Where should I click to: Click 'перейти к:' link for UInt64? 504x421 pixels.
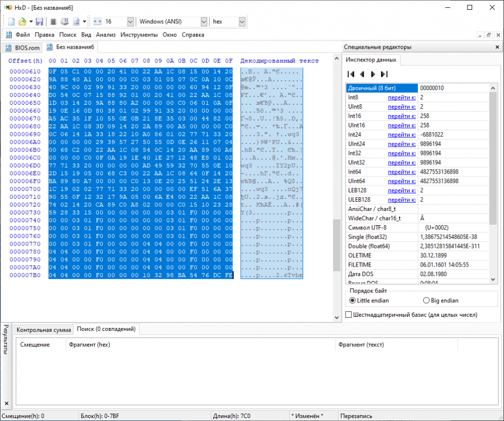pos(402,181)
